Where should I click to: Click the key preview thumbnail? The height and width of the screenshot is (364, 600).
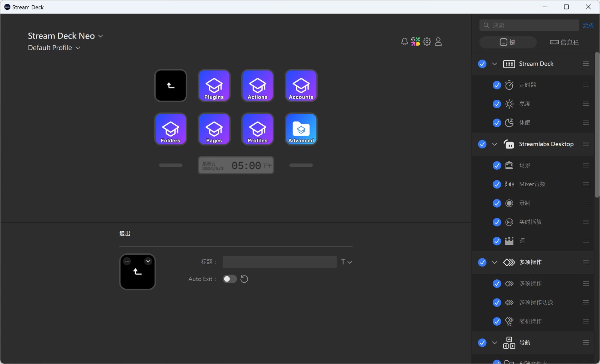(138, 272)
